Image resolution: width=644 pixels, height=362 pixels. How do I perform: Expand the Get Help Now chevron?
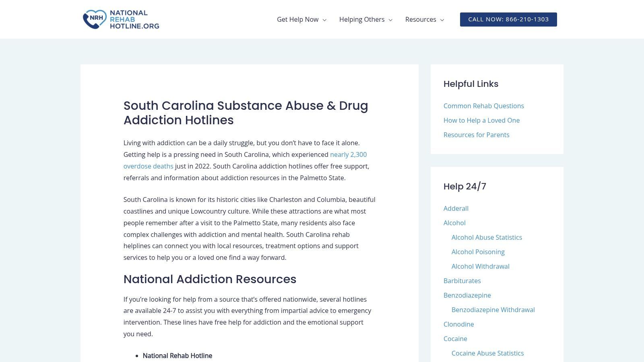pos(324,20)
